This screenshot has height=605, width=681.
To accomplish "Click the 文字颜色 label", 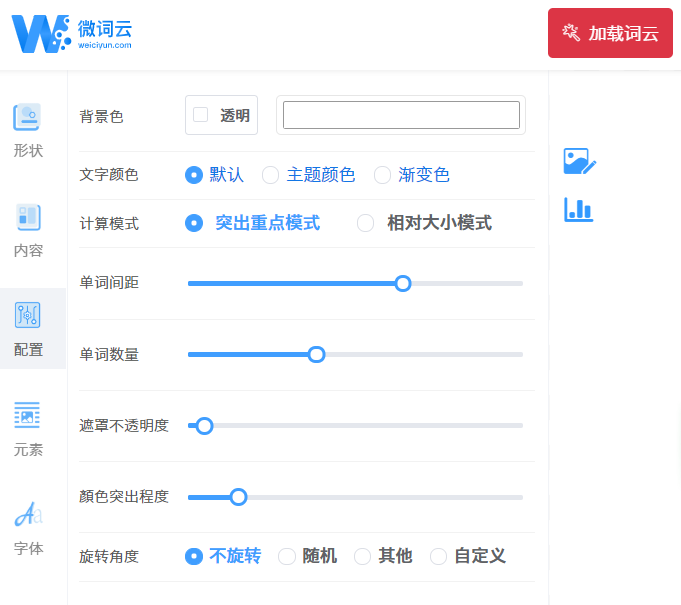I will [109, 175].
